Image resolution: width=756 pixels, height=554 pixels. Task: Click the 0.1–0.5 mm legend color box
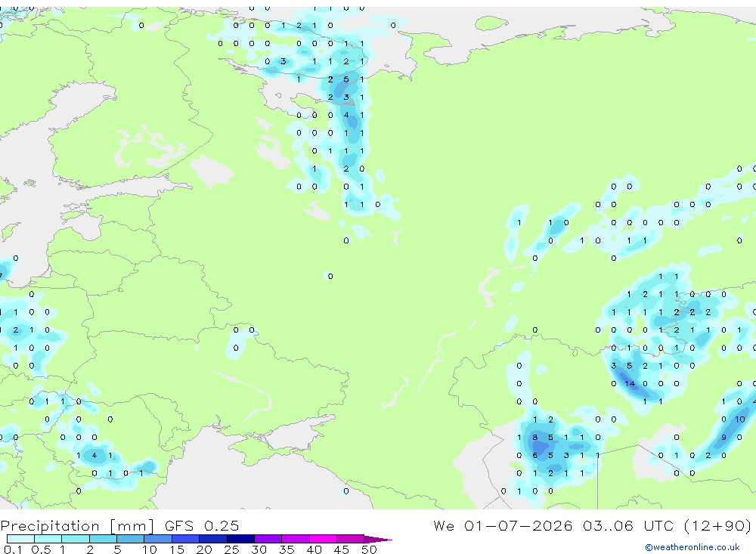[x=20, y=539]
